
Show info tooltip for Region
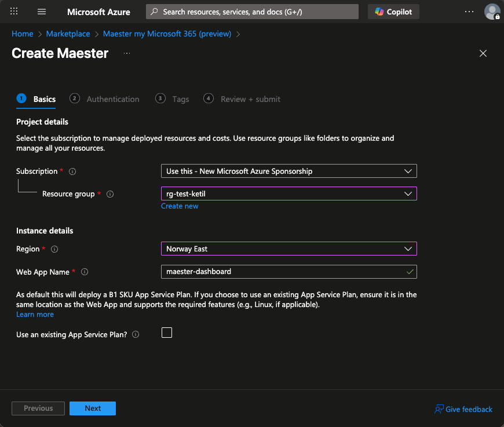54,249
